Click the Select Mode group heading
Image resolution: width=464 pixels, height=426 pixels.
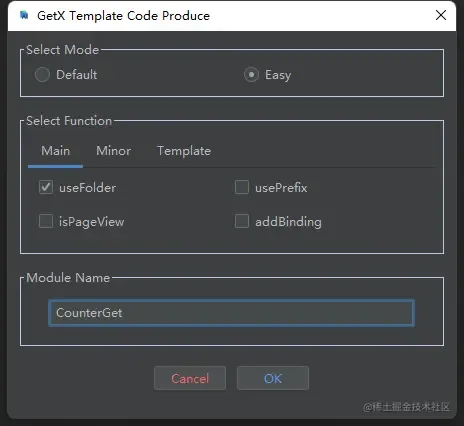tap(62, 50)
